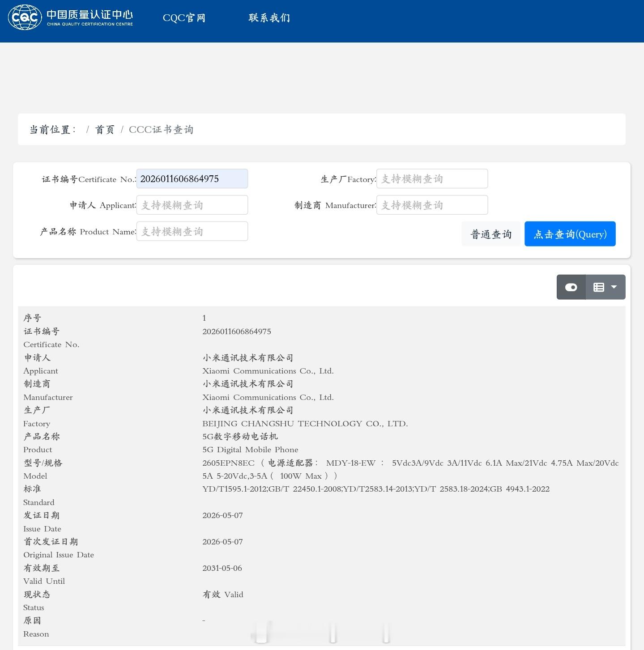Click the Original Issue Date label

[x=59, y=555]
